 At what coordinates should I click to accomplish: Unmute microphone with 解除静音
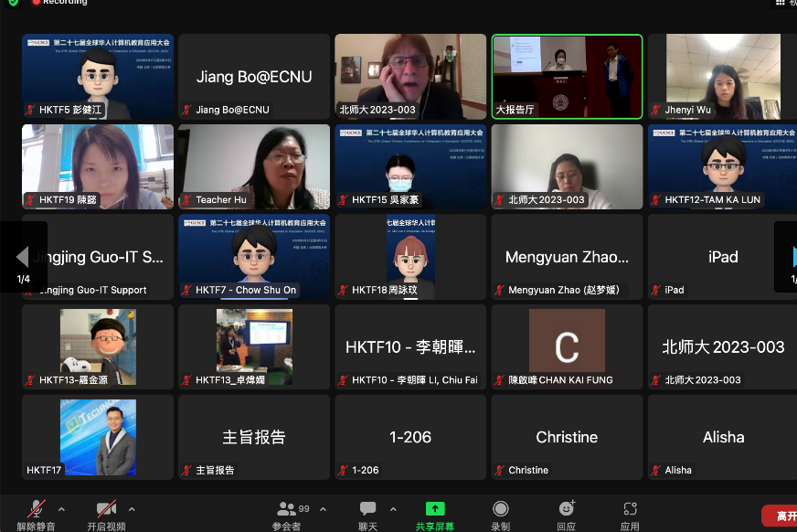pos(36,516)
